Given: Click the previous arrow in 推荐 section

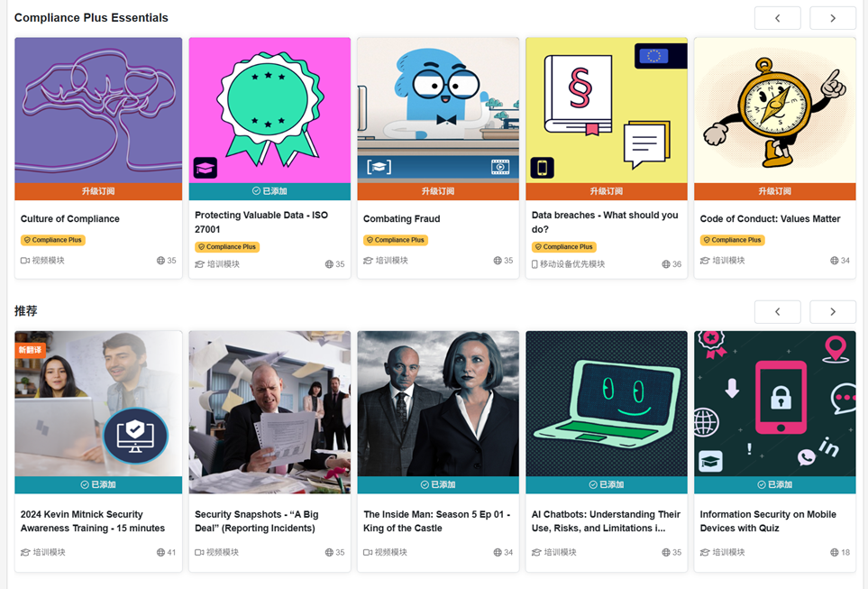Looking at the screenshot, I should coord(777,312).
